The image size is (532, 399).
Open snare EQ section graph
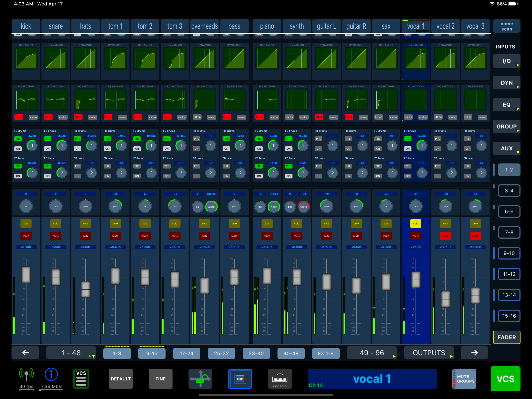pyautogui.click(x=56, y=100)
